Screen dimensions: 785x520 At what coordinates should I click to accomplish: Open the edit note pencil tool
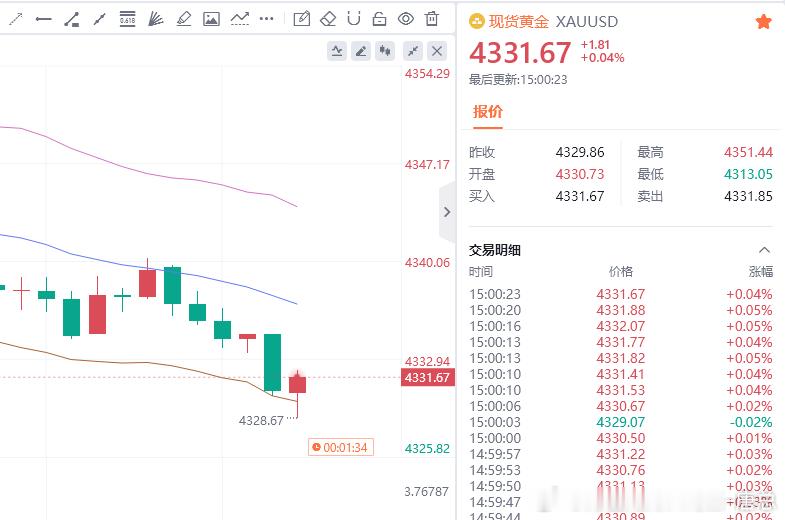(x=301, y=19)
